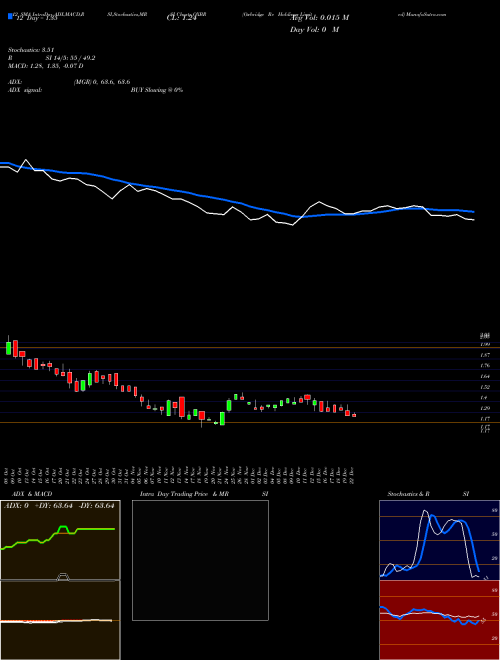Click the 'Day Vol: 0 M' text
Image resolution: width=500 pixels, height=660 pixels.
tap(314, 30)
